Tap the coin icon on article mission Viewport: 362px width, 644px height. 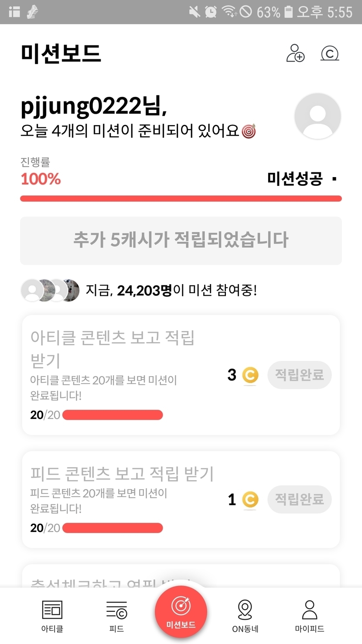tap(250, 375)
